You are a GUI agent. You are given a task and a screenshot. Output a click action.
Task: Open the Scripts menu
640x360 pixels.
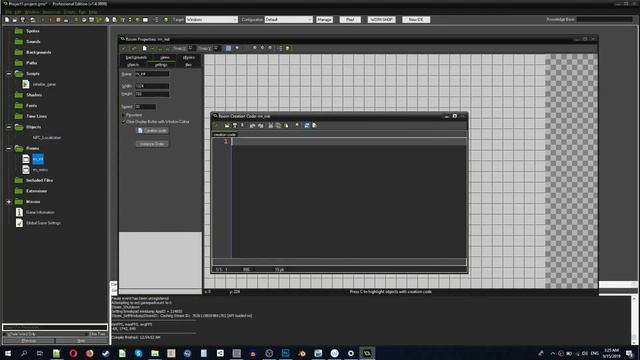pos(70,12)
